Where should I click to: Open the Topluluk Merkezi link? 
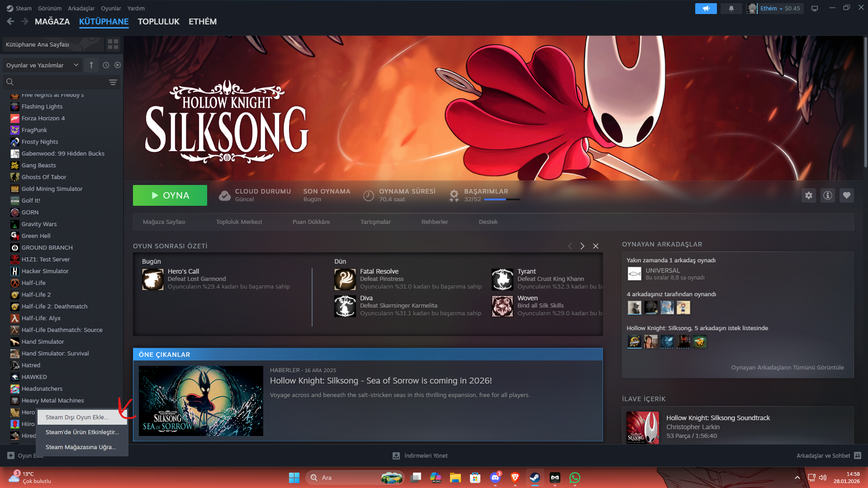(239, 222)
